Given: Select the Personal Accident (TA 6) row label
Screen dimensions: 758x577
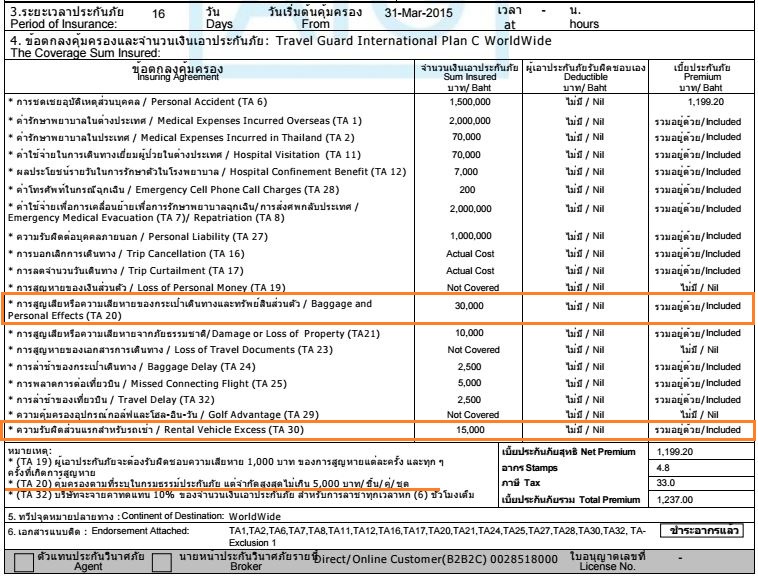Looking at the screenshot, I should tap(137, 102).
